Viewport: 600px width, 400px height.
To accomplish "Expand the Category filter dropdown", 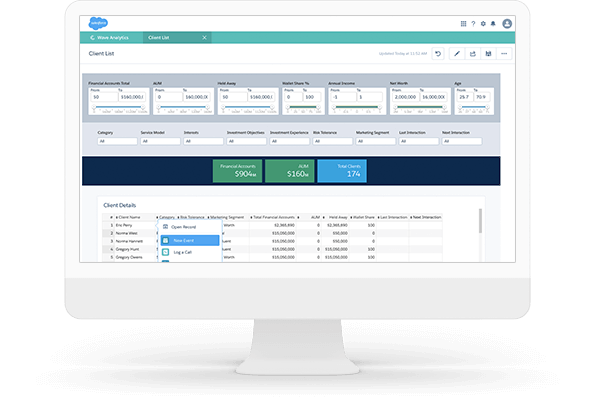I will coord(115,141).
